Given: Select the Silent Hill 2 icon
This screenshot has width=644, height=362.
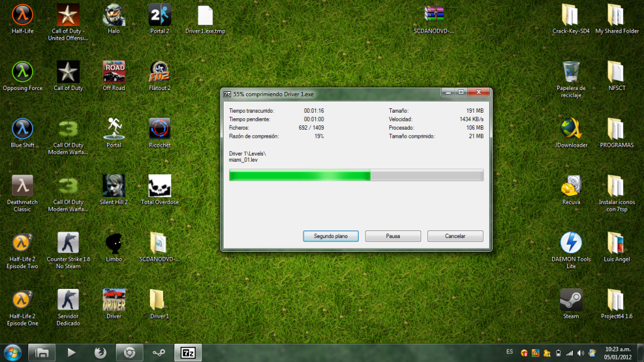Looking at the screenshot, I should click(x=114, y=190).
